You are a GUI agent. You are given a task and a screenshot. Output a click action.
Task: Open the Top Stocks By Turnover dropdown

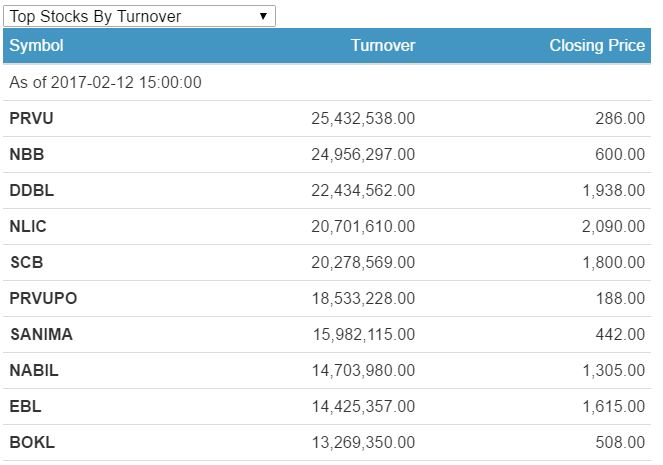[138, 16]
